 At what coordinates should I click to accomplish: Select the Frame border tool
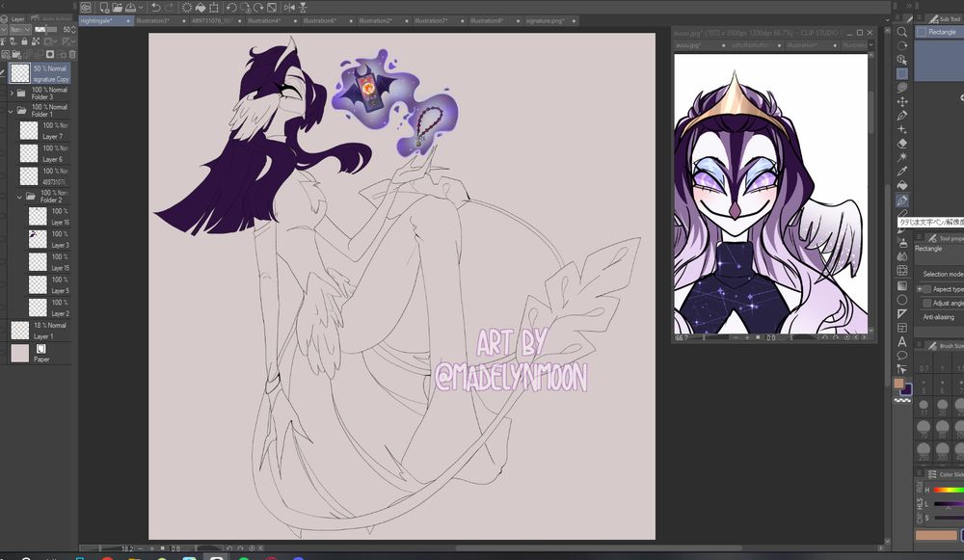point(902,328)
